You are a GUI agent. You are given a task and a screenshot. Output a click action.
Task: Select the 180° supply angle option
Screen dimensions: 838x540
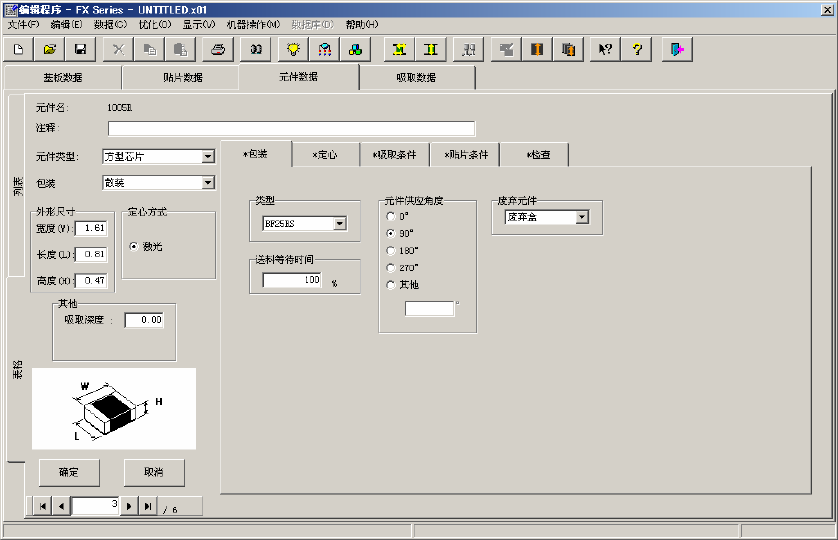click(x=391, y=250)
